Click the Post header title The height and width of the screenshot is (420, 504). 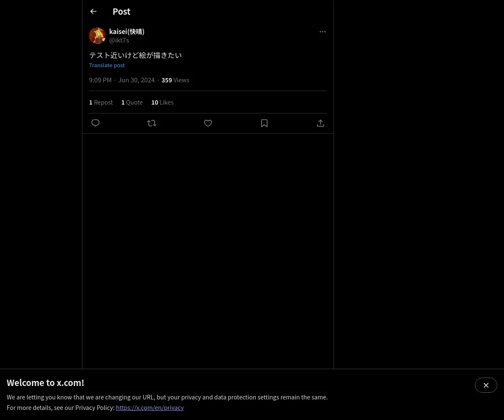pos(121,11)
